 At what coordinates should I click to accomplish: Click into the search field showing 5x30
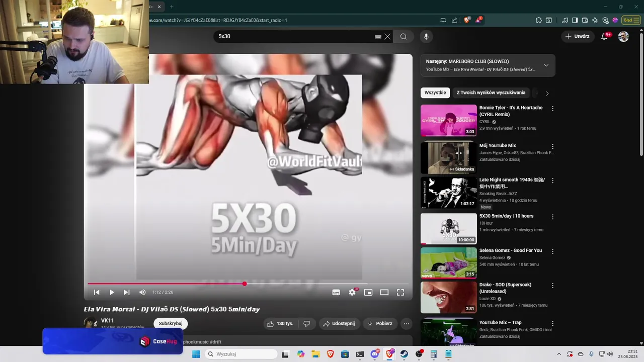[x=294, y=36]
